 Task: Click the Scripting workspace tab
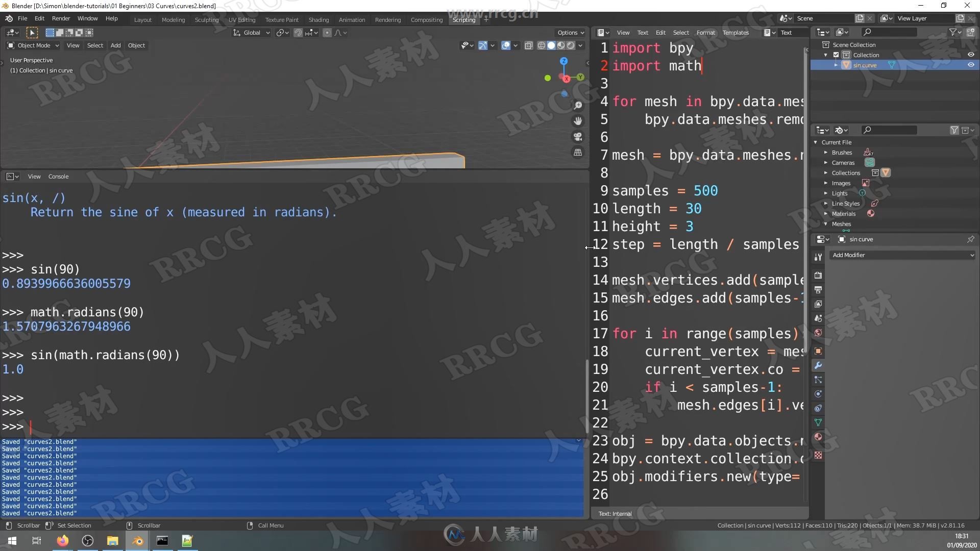pos(464,19)
